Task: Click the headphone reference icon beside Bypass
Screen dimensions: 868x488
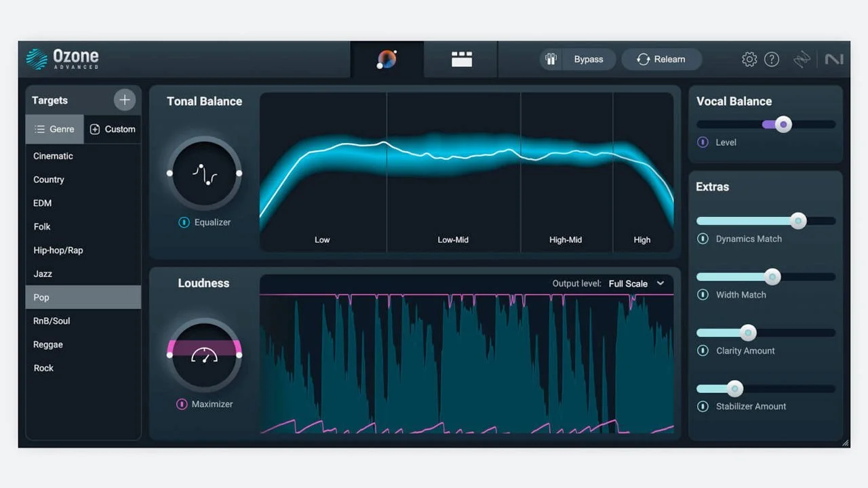Action: (551, 59)
